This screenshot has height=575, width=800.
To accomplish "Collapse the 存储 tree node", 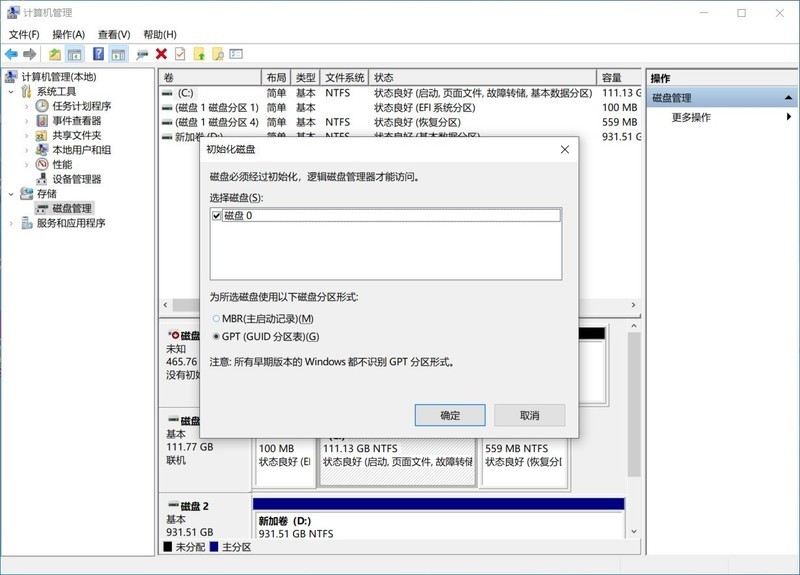I will [x=11, y=194].
